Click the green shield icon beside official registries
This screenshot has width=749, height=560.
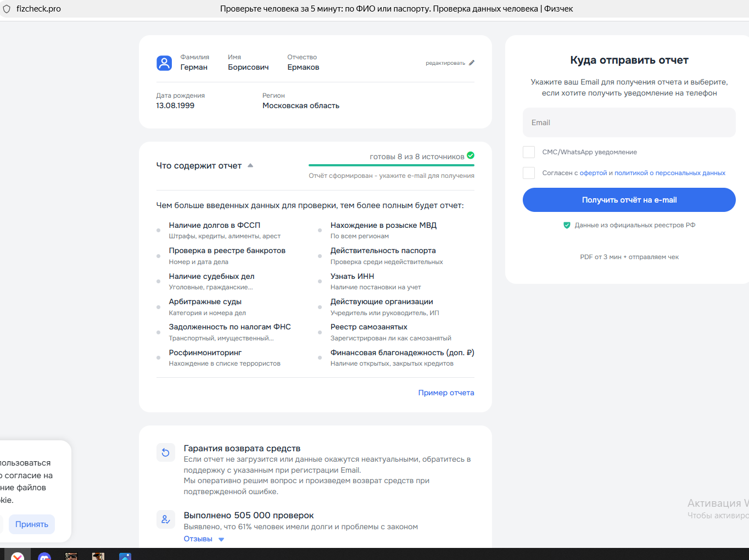coord(567,225)
